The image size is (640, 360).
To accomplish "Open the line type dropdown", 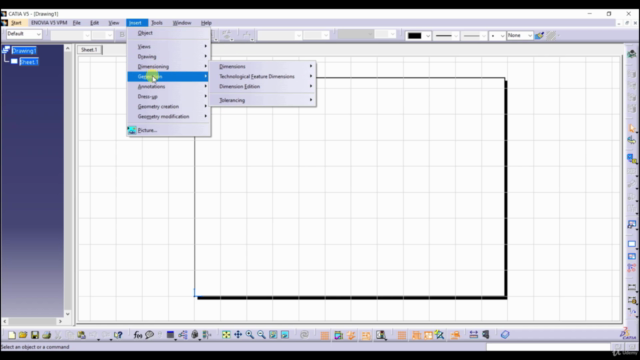I will [484, 36].
